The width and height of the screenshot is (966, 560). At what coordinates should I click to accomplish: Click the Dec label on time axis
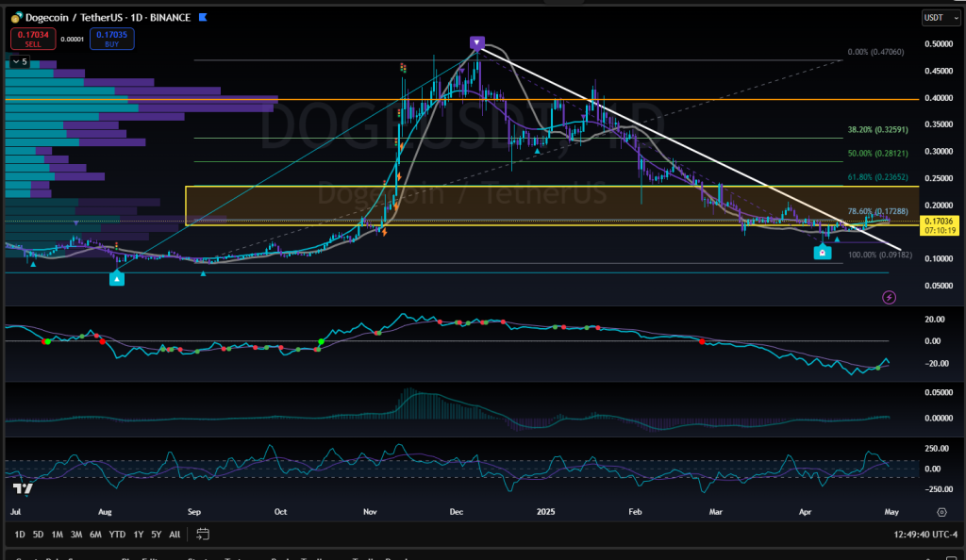(457, 512)
